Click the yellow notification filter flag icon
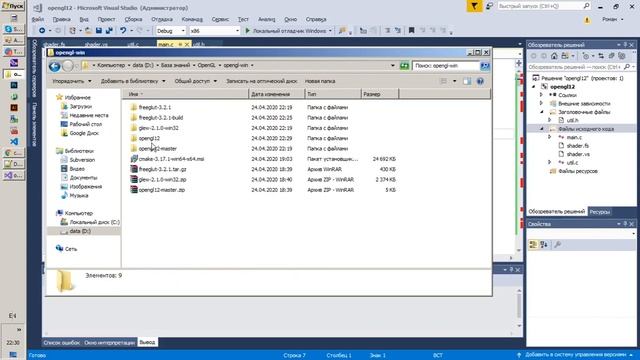This screenshot has height=360, width=640. point(474,6)
